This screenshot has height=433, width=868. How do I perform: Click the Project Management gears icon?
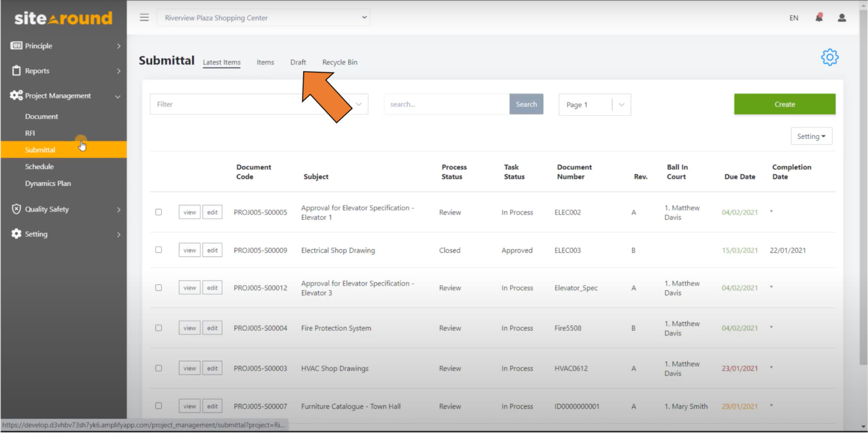point(16,95)
